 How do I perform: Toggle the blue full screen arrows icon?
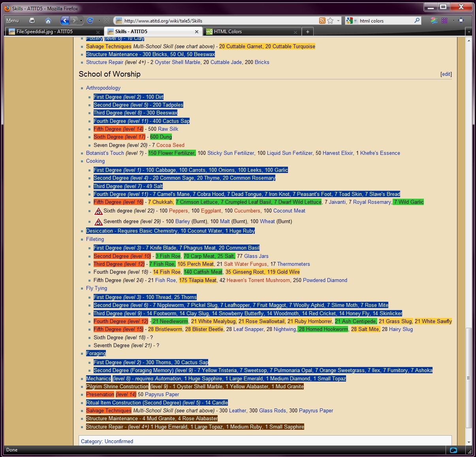(461, 21)
